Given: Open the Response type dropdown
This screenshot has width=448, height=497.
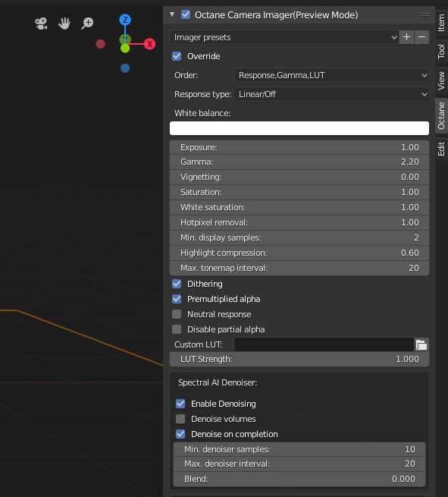Looking at the screenshot, I should 331,94.
